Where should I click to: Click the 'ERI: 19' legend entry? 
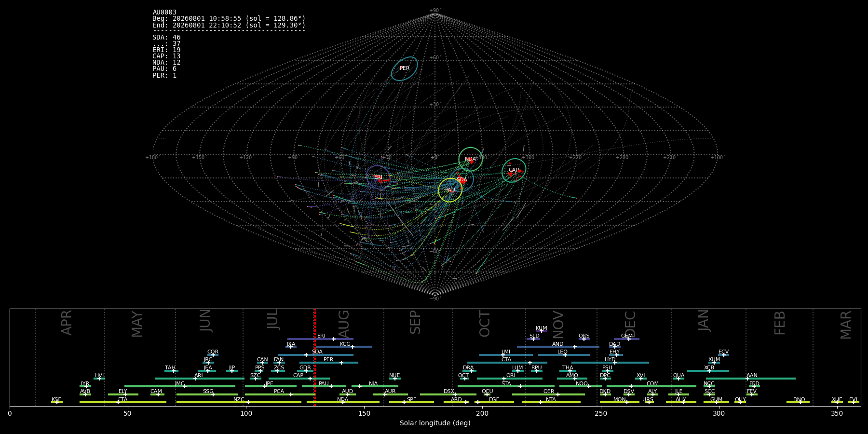(x=166, y=50)
